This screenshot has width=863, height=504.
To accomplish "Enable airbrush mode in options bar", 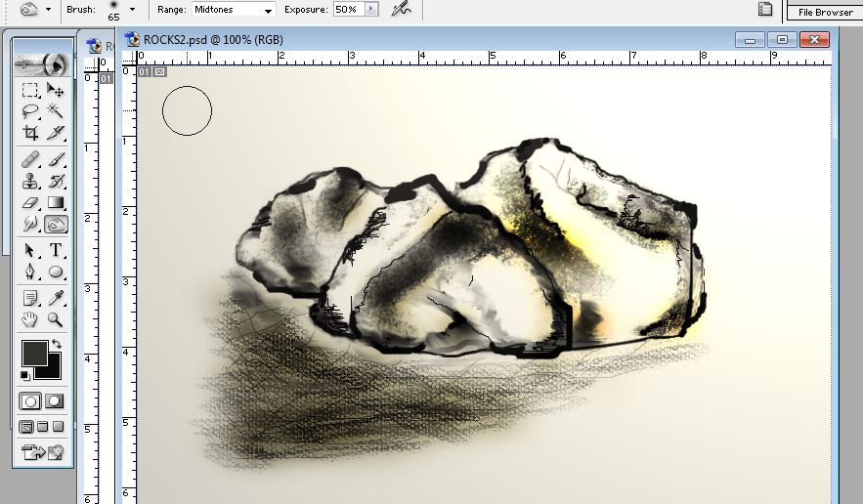I will pyautogui.click(x=400, y=9).
